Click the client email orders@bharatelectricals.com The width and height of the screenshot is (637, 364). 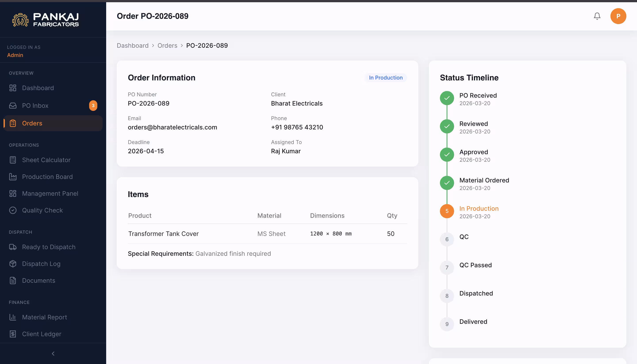click(173, 127)
